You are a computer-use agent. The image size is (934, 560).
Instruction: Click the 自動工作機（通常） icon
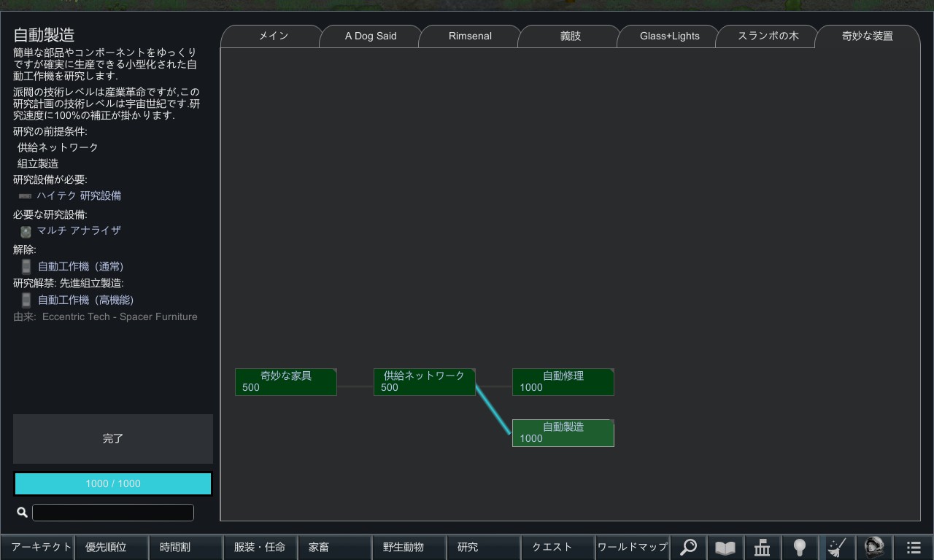(x=26, y=266)
